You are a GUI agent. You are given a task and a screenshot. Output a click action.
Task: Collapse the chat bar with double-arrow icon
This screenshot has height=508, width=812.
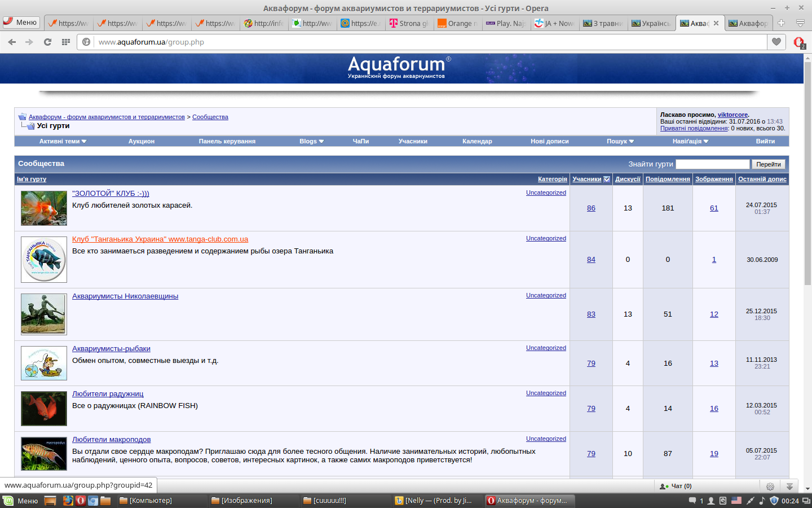pyautogui.click(x=789, y=486)
